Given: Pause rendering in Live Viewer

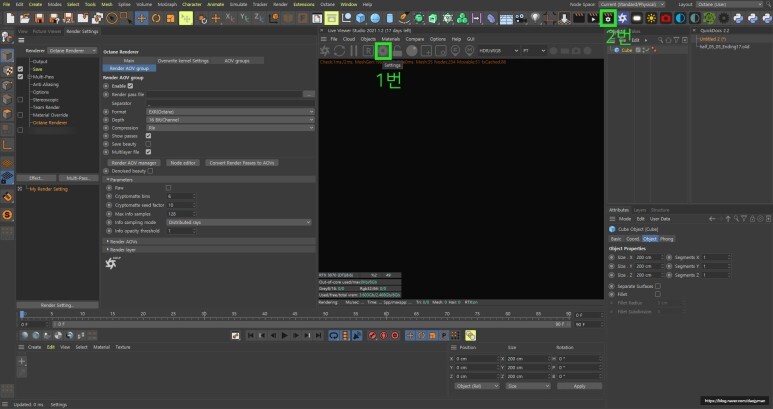Looking at the screenshot, I should click(x=353, y=50).
